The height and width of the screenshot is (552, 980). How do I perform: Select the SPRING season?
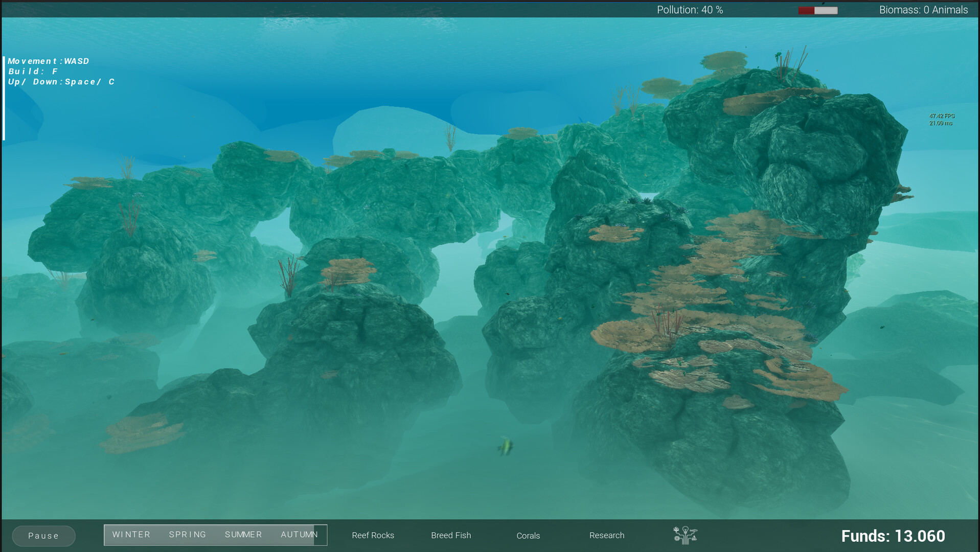tap(187, 534)
